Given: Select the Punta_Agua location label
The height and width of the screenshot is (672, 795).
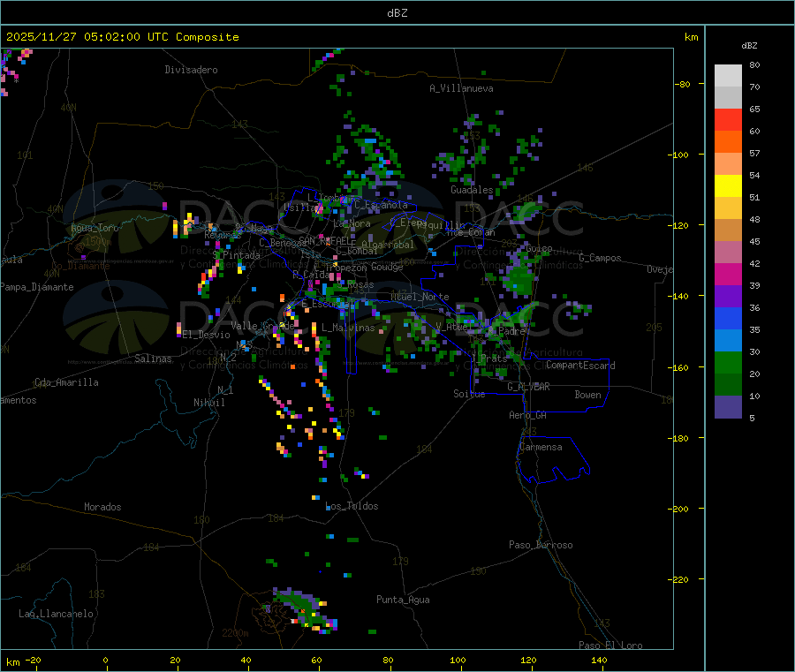Looking at the screenshot, I should tap(403, 600).
